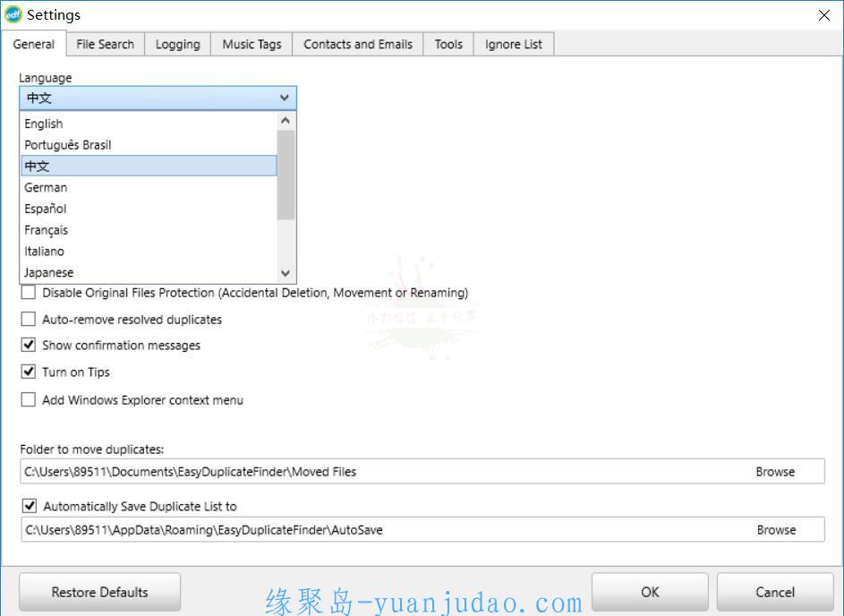Choose German from the language list
Image resolution: width=844 pixels, height=616 pixels.
[149, 187]
